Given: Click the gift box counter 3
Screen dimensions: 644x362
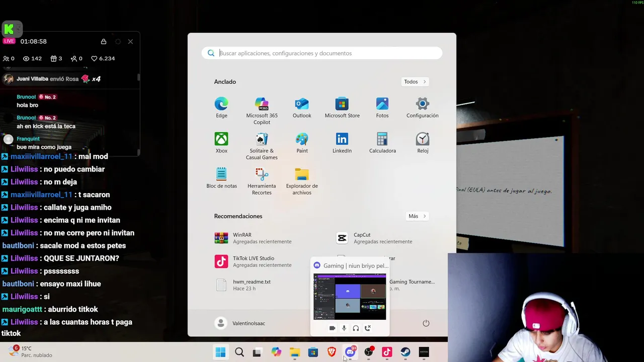Looking at the screenshot, I should (x=56, y=58).
